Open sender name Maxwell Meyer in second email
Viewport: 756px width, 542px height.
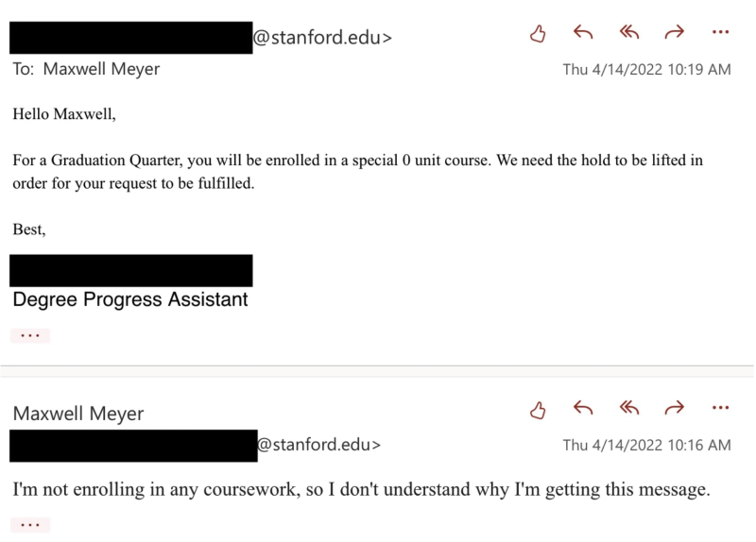78,414
